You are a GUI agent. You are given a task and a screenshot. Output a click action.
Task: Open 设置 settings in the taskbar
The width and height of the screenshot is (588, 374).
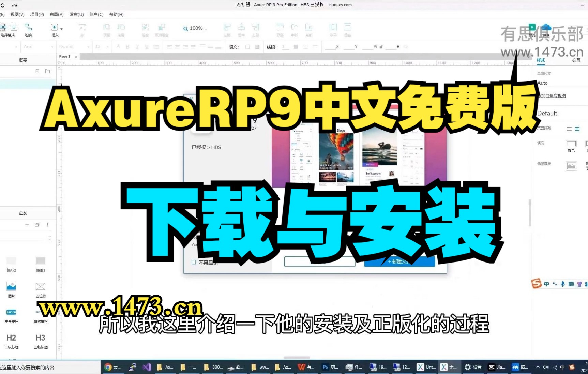tap(473, 367)
